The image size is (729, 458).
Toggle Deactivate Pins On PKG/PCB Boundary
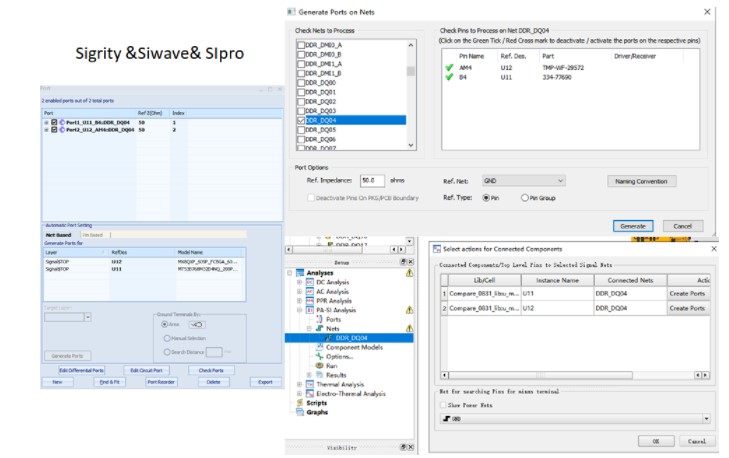point(311,198)
